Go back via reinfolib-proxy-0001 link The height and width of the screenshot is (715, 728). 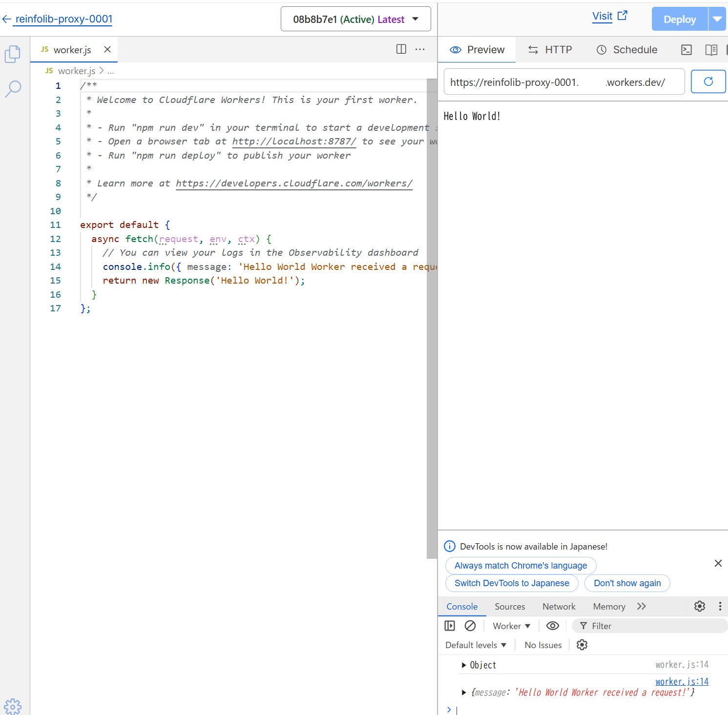click(x=58, y=19)
